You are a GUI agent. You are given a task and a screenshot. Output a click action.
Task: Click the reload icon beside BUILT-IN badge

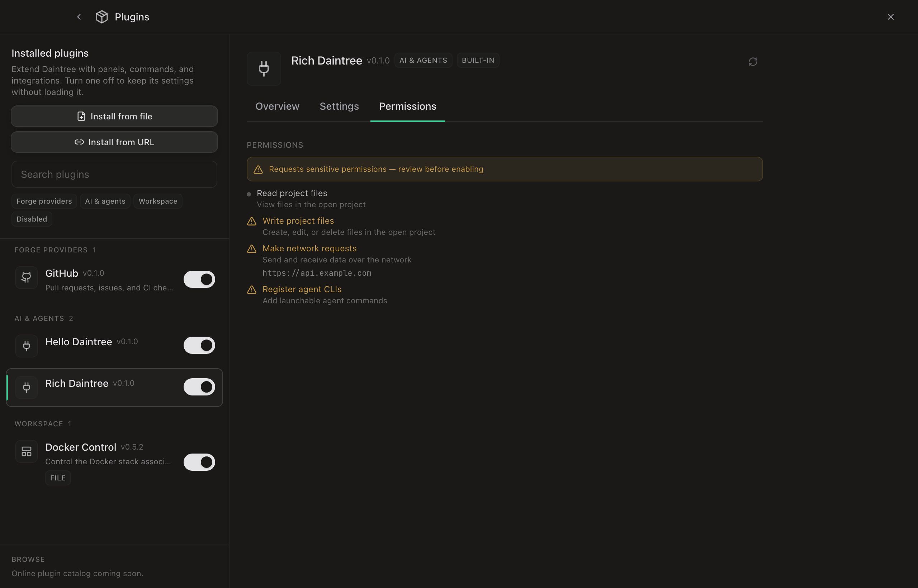pyautogui.click(x=753, y=61)
